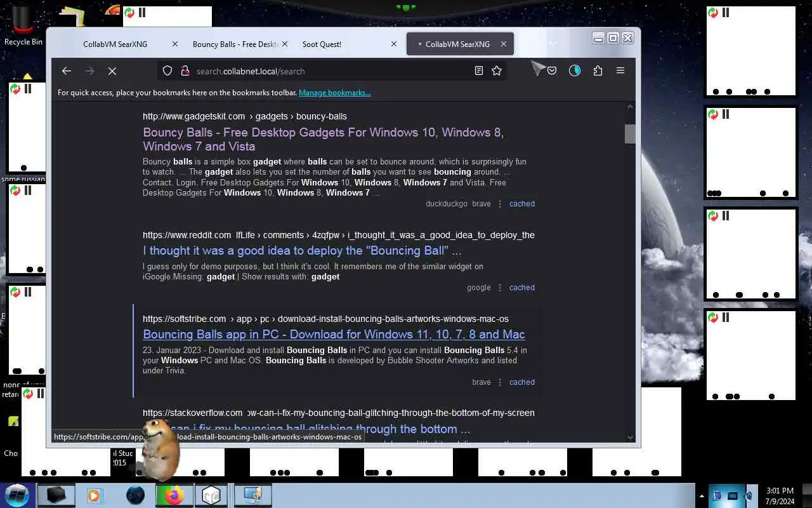Pause the gadget directly below Recycle Bin
812x508 pixels.
point(28,88)
